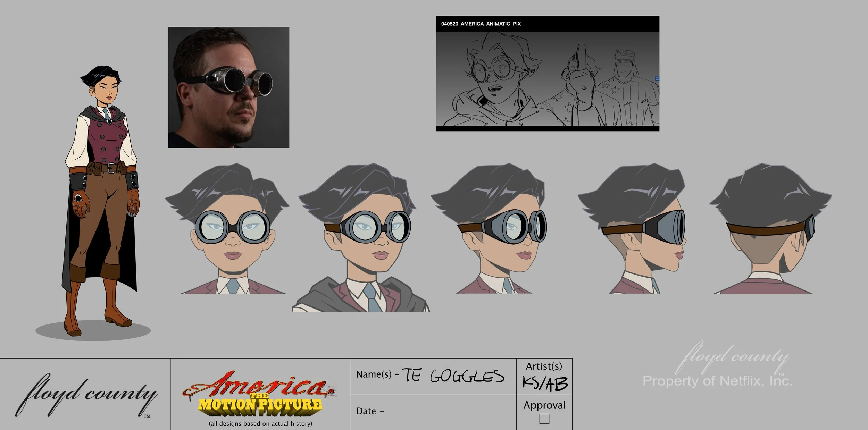Click the small blue icon on animatic frame edge
Viewport: 868px width, 430px height.
pos(657,79)
